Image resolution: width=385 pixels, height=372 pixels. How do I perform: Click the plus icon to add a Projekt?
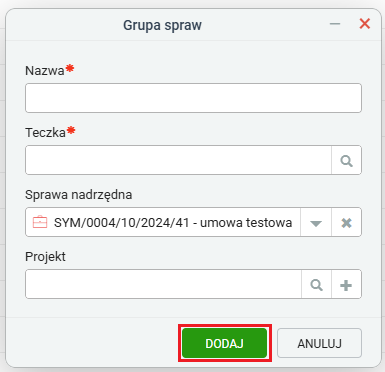346,285
